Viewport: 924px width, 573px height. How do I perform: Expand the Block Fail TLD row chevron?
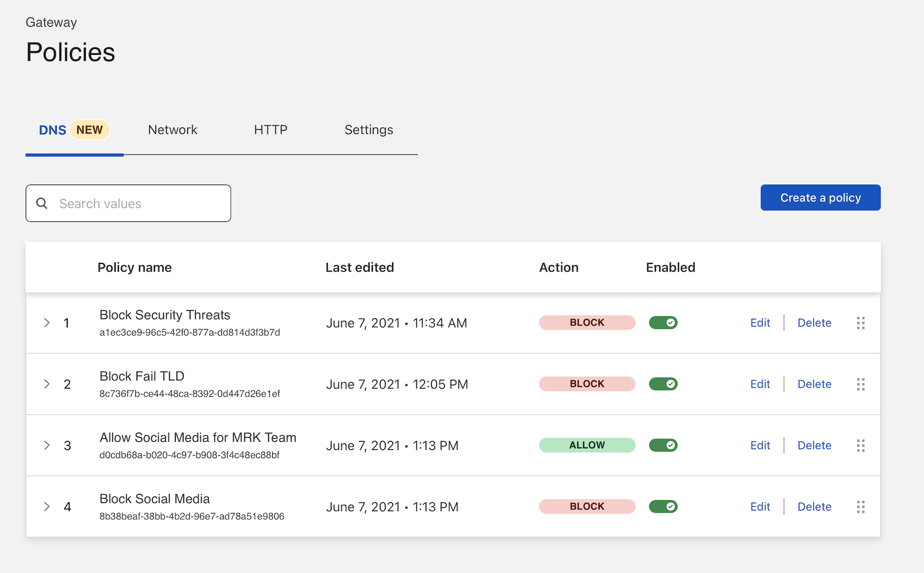[x=47, y=384]
